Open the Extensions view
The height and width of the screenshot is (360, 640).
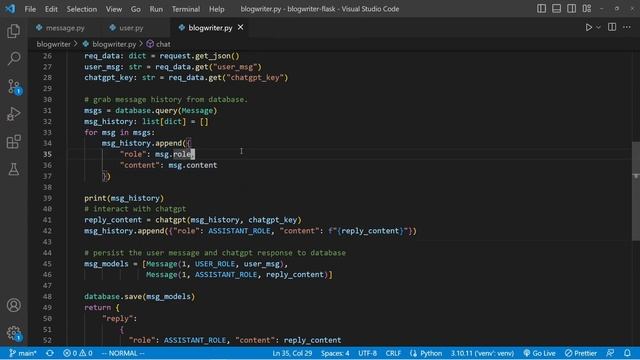pyautogui.click(x=13, y=142)
